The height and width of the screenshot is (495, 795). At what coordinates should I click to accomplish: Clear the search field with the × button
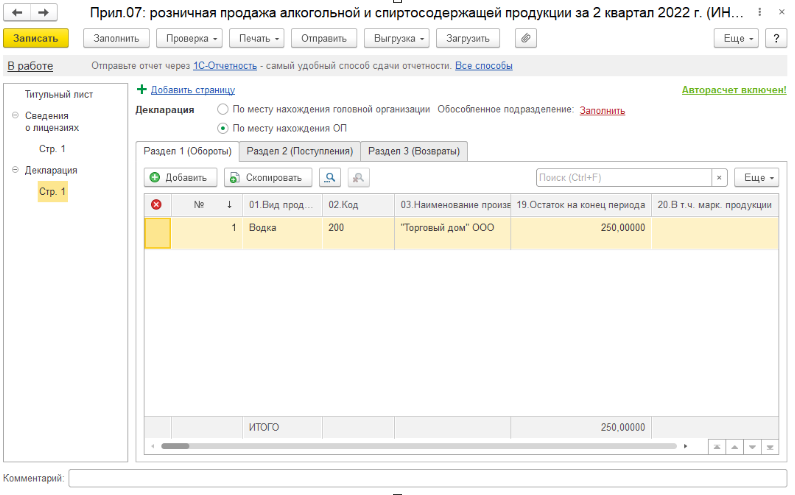[719, 177]
